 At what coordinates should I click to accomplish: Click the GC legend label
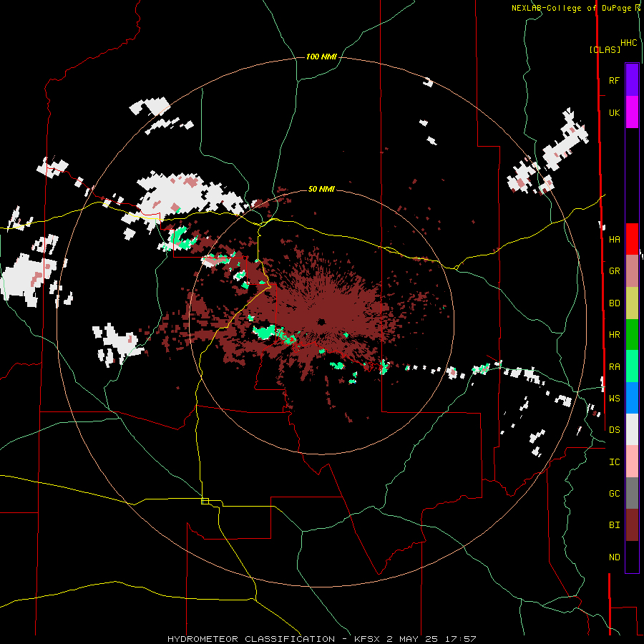[614, 493]
